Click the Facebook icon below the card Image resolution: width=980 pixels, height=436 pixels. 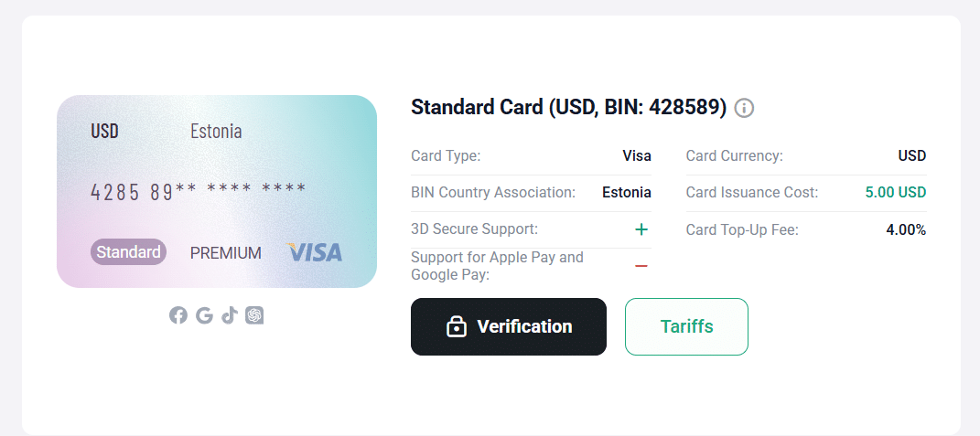[178, 315]
